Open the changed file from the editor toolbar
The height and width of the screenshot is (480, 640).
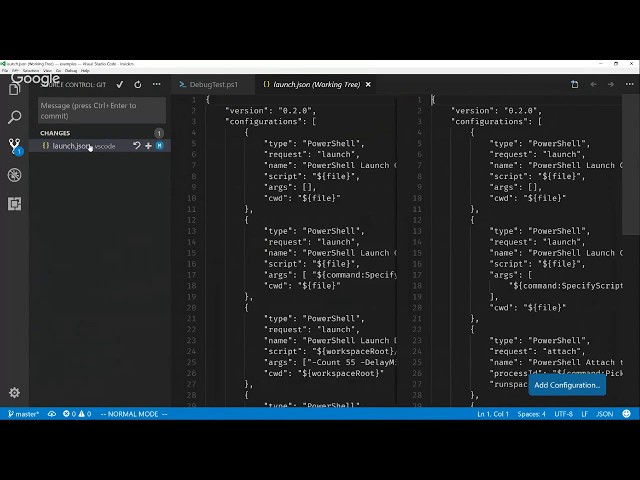click(575, 84)
